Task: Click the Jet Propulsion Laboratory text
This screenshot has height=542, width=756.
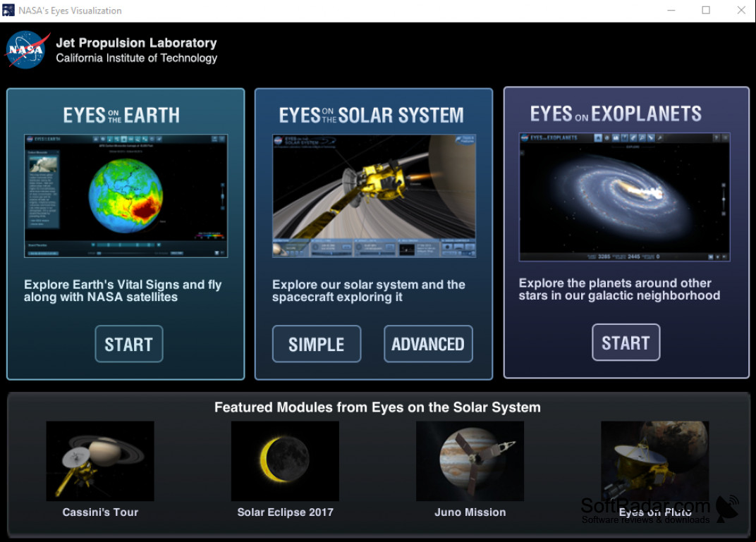Action: [136, 43]
